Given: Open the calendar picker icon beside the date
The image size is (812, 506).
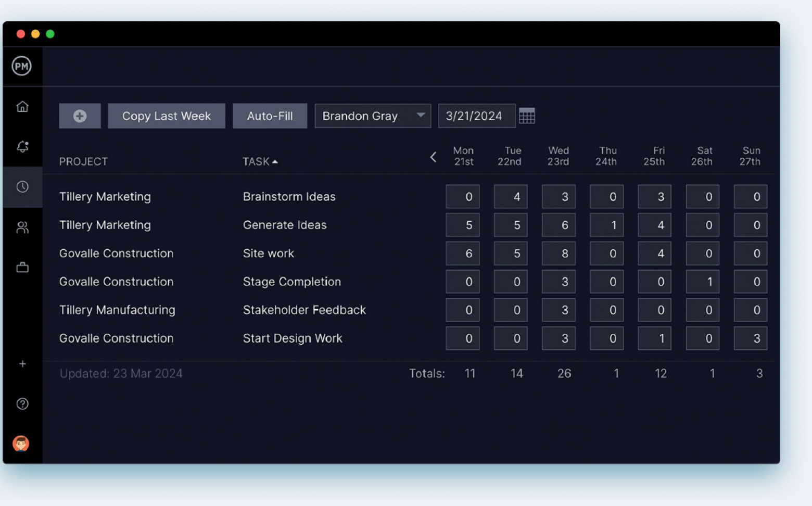Looking at the screenshot, I should (x=527, y=116).
